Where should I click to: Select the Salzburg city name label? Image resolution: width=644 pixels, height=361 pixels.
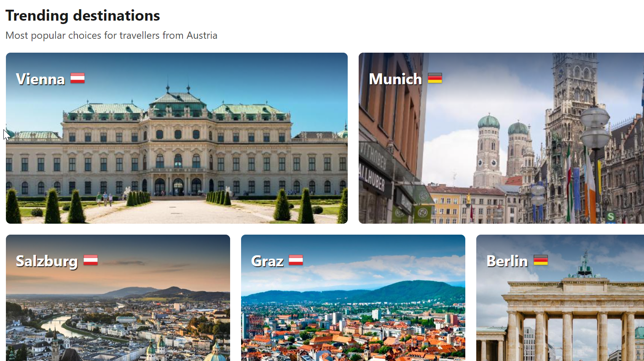tap(47, 261)
